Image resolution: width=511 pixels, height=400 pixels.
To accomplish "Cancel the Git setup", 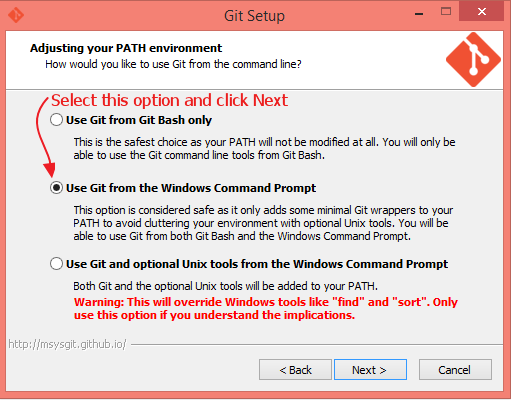I will (x=455, y=369).
